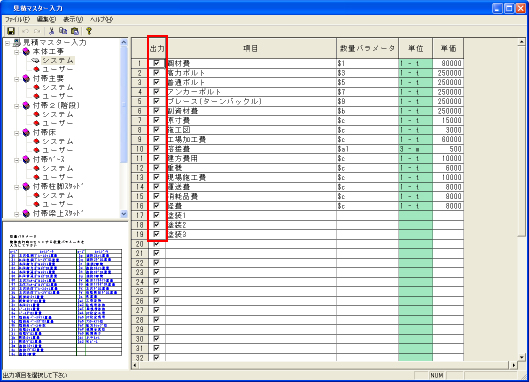Click grid horizontal scrollbar right arrow

point(513,365)
